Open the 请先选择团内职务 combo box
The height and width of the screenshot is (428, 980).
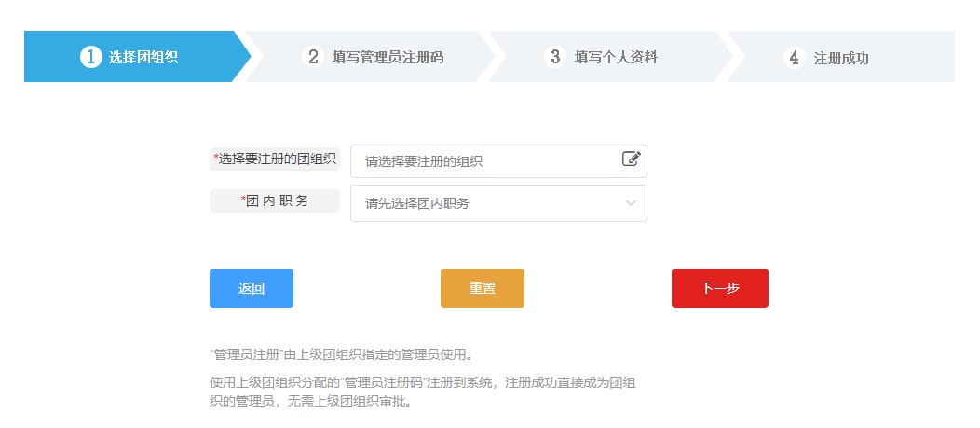click(484, 203)
